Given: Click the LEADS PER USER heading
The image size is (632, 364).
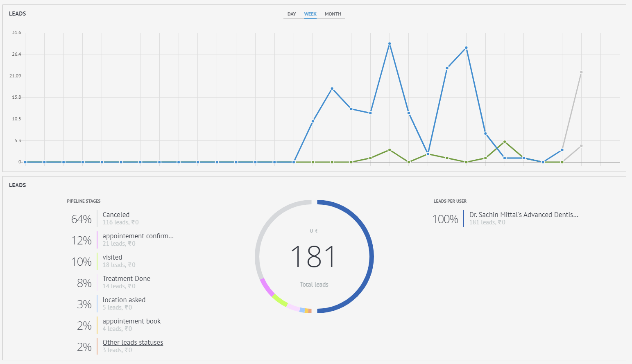Looking at the screenshot, I should (x=450, y=201).
